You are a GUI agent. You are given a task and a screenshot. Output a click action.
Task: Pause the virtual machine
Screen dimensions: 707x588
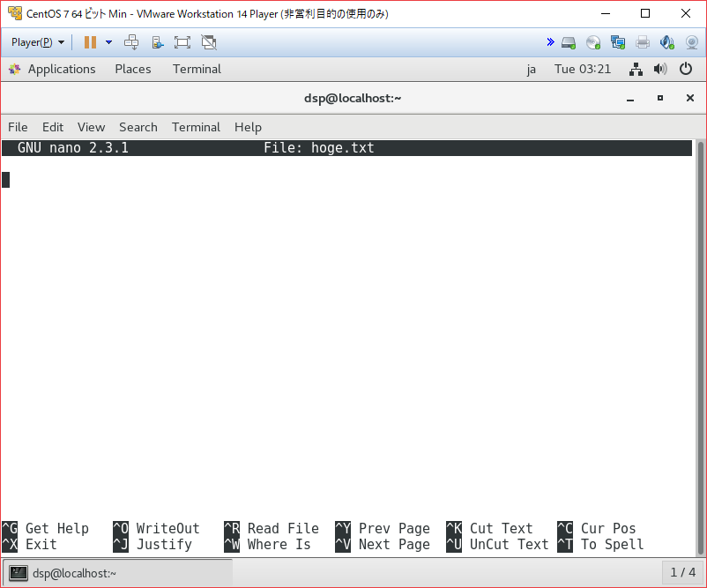coord(90,42)
